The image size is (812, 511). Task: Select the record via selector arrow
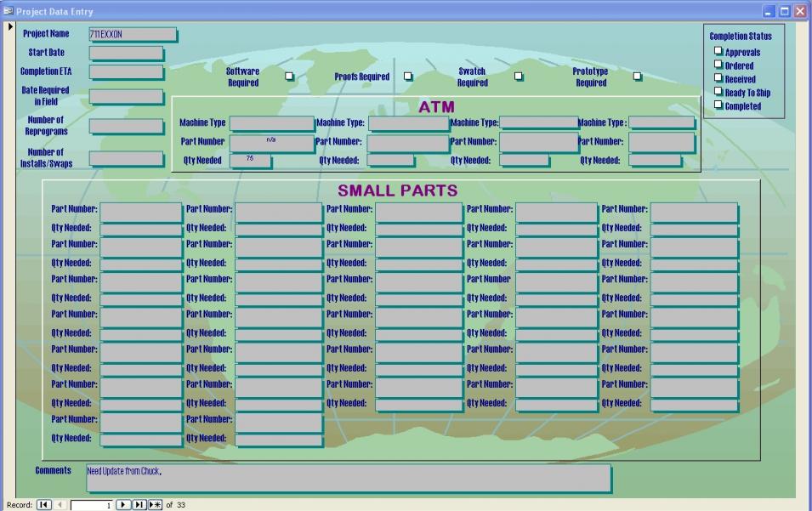(x=10, y=26)
